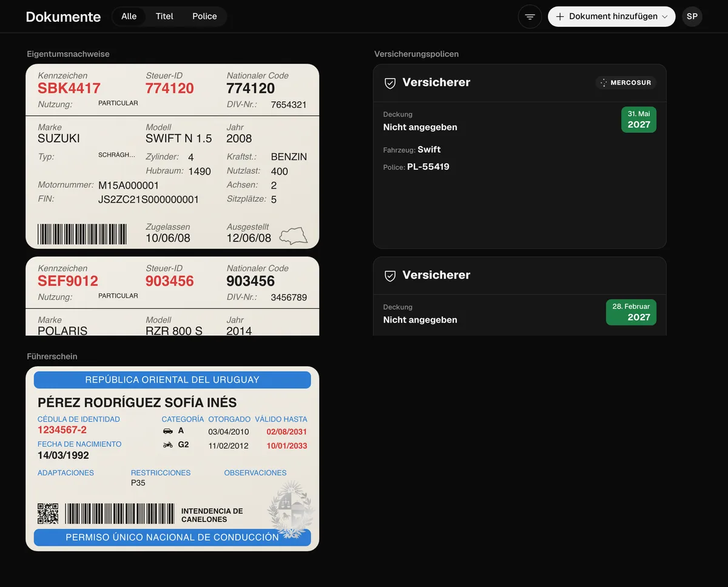The image size is (728, 587).
Task: Click the restriction code P35
Action: [138, 483]
